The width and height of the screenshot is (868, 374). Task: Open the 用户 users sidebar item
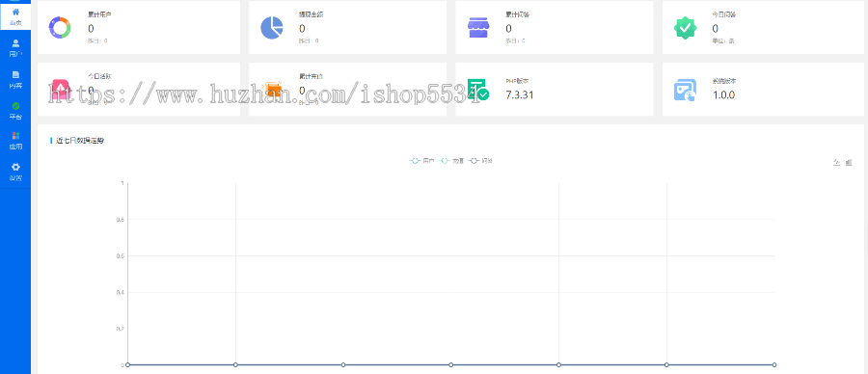15,47
